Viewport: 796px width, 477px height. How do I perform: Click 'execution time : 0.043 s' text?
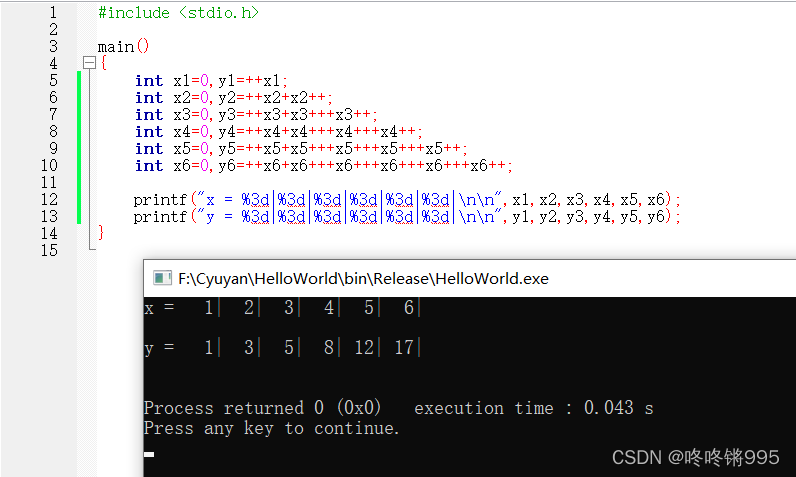pos(534,408)
